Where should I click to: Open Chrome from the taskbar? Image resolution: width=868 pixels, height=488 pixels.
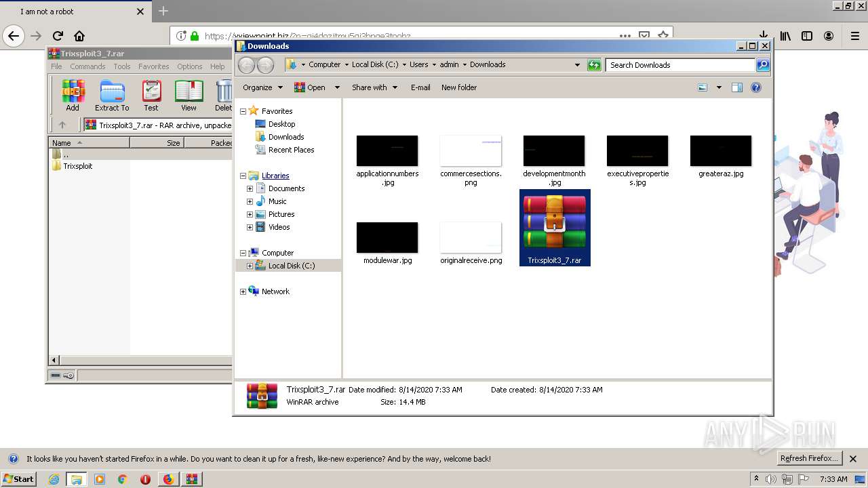(x=122, y=479)
